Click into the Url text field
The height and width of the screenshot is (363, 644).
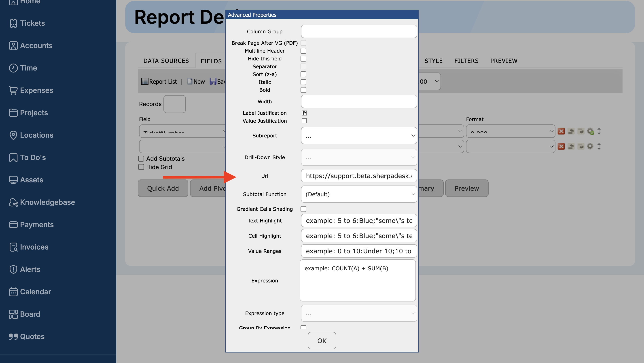coord(358,176)
